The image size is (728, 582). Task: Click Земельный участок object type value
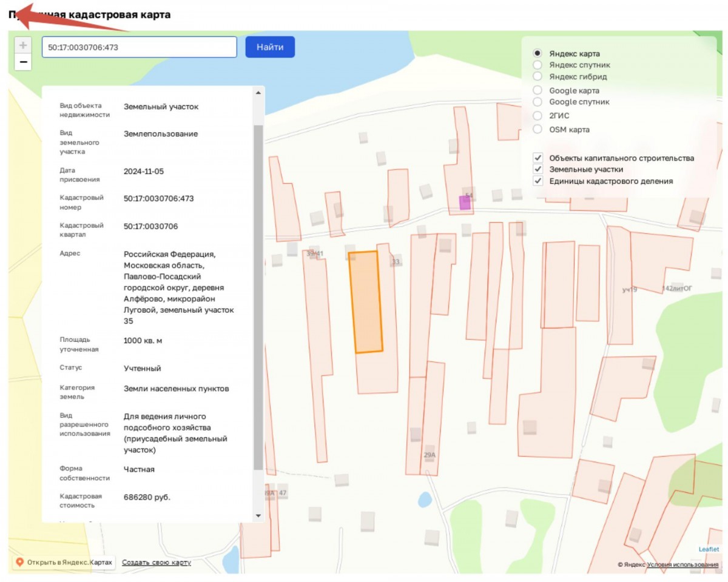161,107
